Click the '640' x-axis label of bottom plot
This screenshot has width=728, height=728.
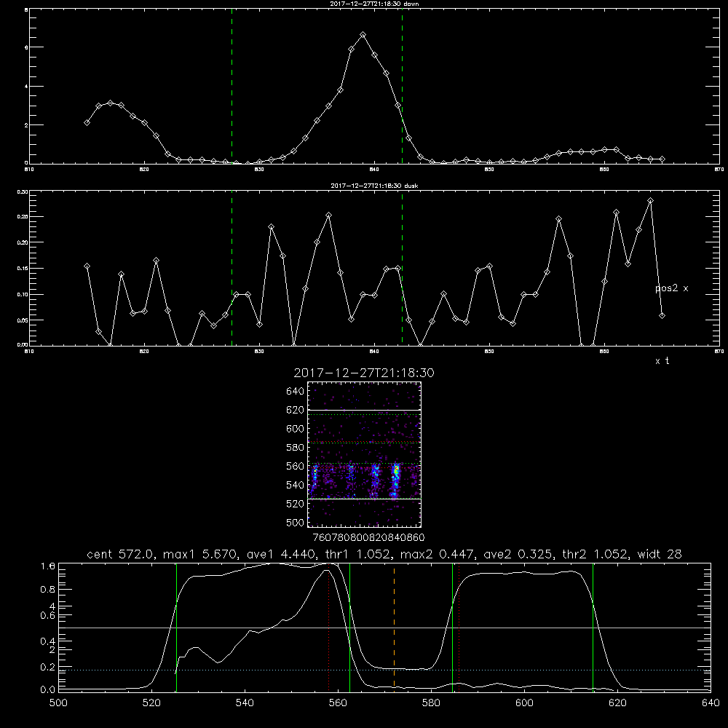pyautogui.click(x=711, y=703)
